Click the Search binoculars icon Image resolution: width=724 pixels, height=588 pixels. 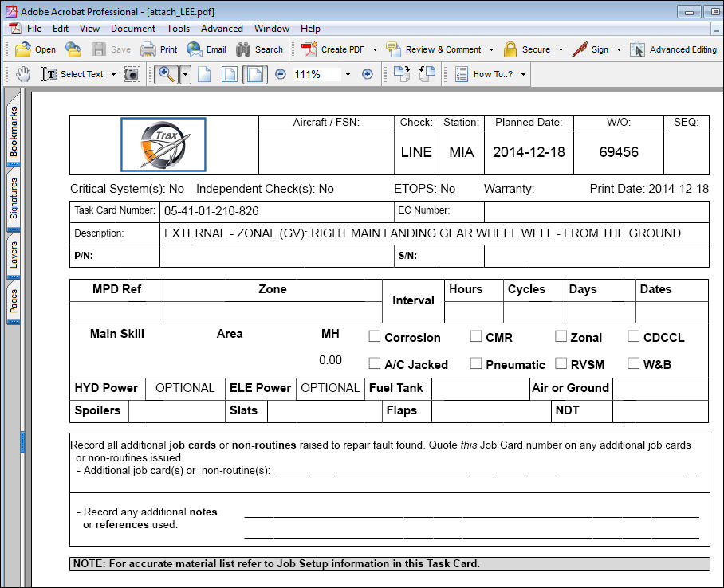(x=243, y=49)
